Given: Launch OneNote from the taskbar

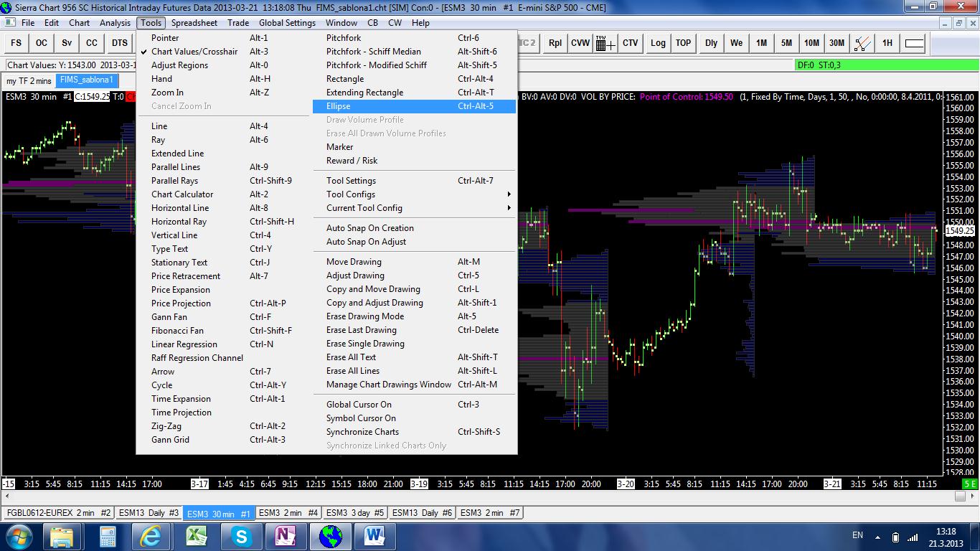Looking at the screenshot, I should pos(286,536).
